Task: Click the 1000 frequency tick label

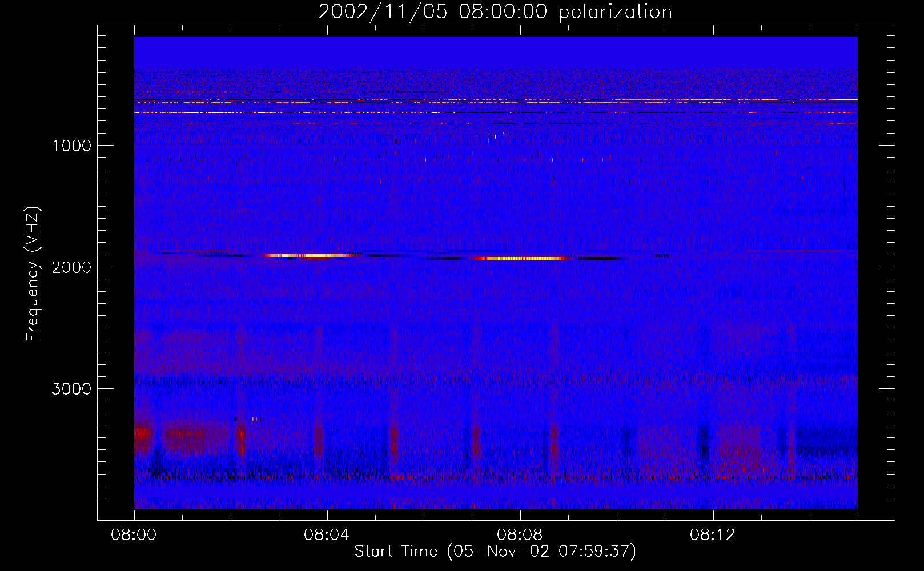Action: [x=71, y=146]
